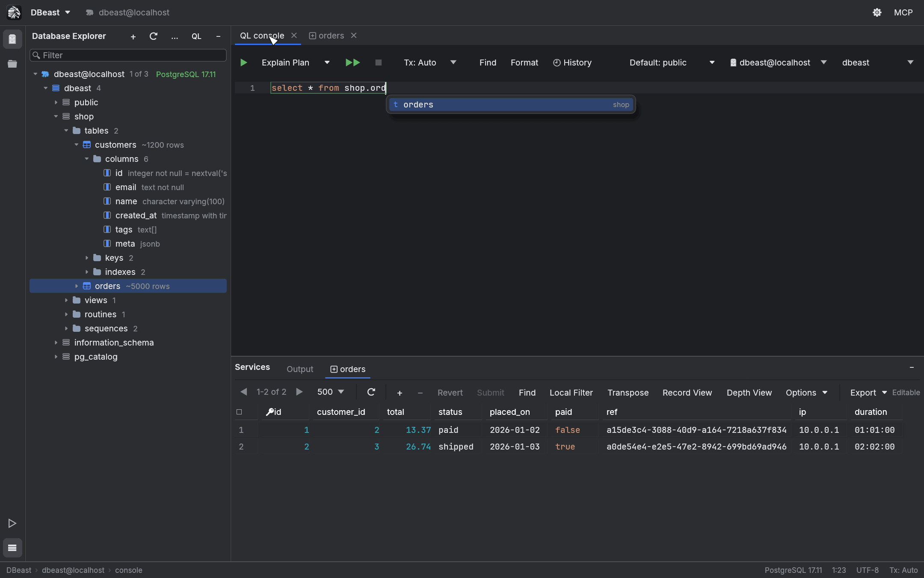Open settings via the gear icon
Screen dimensions: 924x578
877,12
